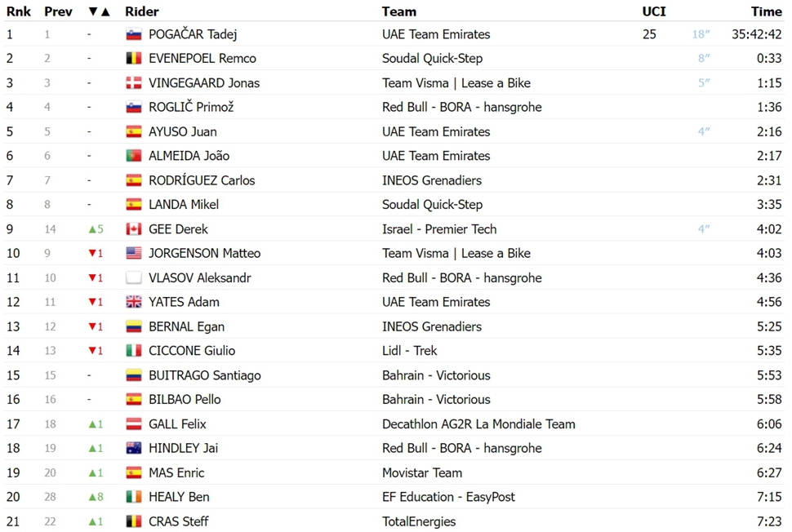
Task: Sort the table by the Rnk column header
Action: pos(19,11)
